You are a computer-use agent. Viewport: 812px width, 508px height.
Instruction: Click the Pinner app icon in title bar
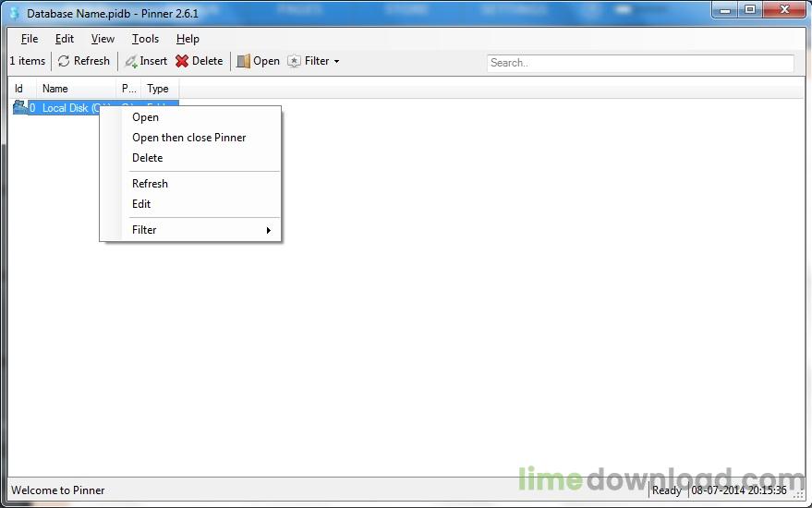[x=15, y=14]
